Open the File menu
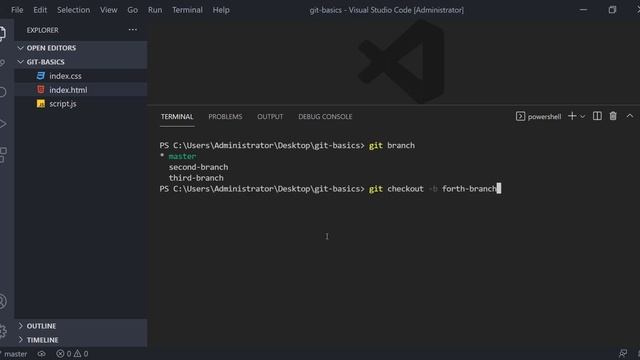 (x=17, y=10)
